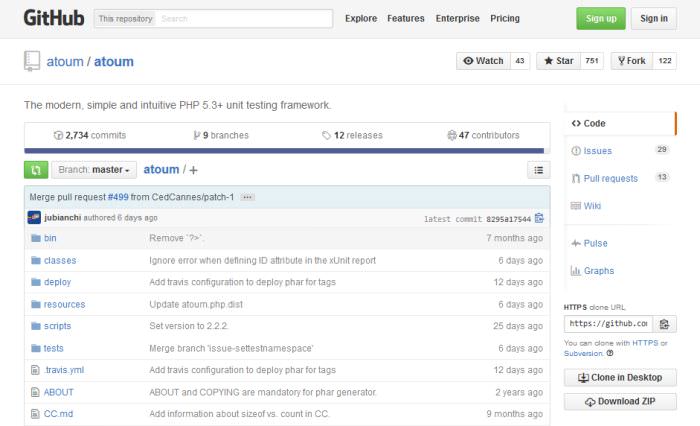Click the 122 forks count

click(665, 61)
